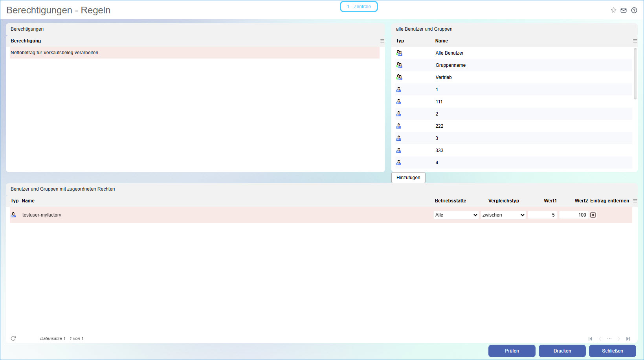Edit the Wert1 field containing 5
This screenshot has width=644, height=360.
(543, 215)
